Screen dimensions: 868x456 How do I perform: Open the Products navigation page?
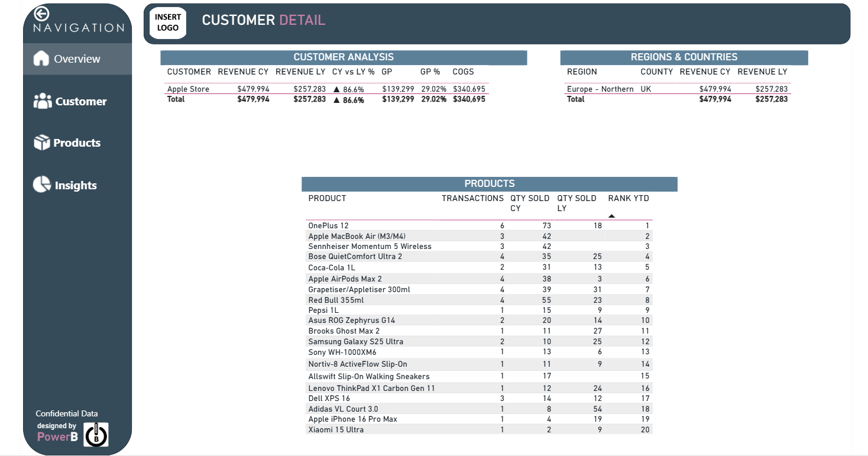click(77, 143)
